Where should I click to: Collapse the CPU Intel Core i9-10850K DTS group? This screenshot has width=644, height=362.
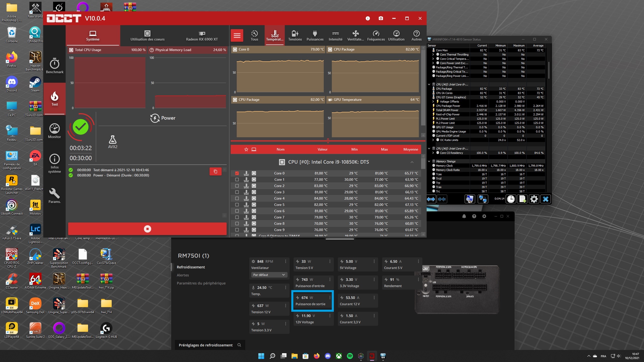412,162
